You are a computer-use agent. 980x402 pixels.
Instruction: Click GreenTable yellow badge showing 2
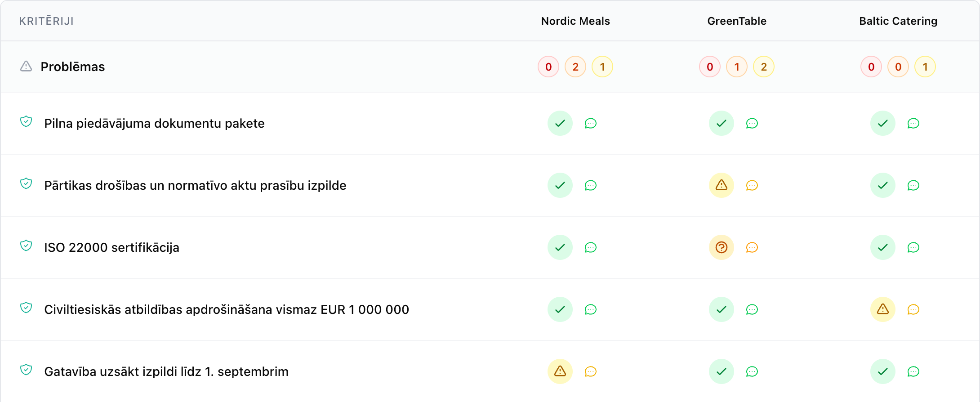[763, 67]
